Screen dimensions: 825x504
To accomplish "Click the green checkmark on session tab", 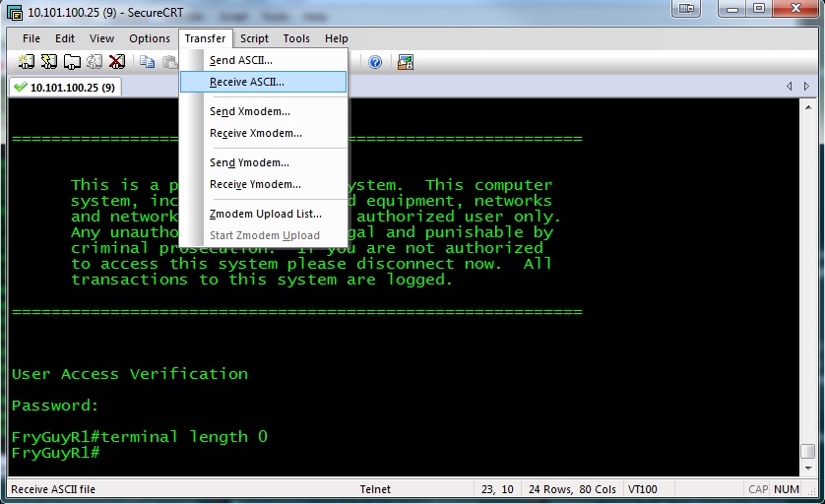I will click(x=20, y=87).
